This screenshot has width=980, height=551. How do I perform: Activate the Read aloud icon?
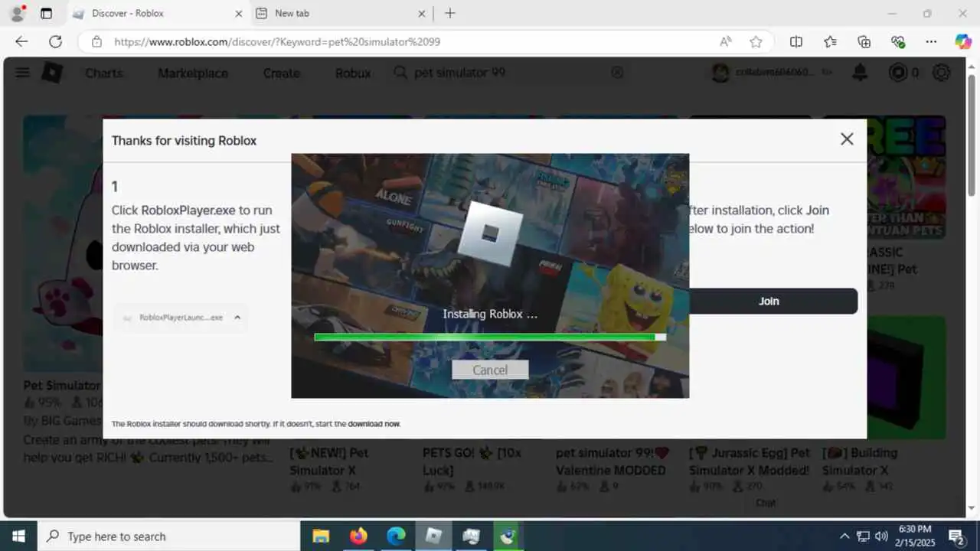tap(725, 42)
